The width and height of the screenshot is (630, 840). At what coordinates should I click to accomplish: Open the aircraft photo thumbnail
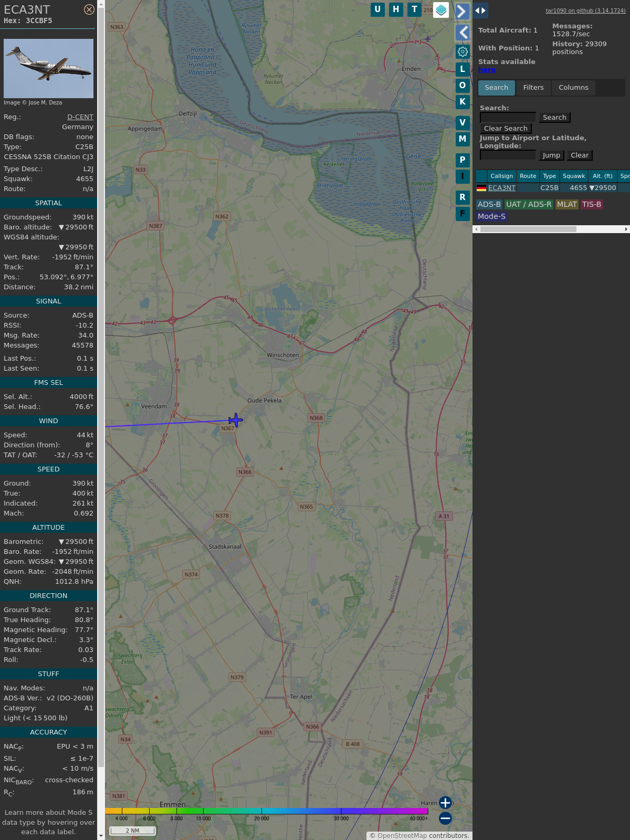coord(48,68)
